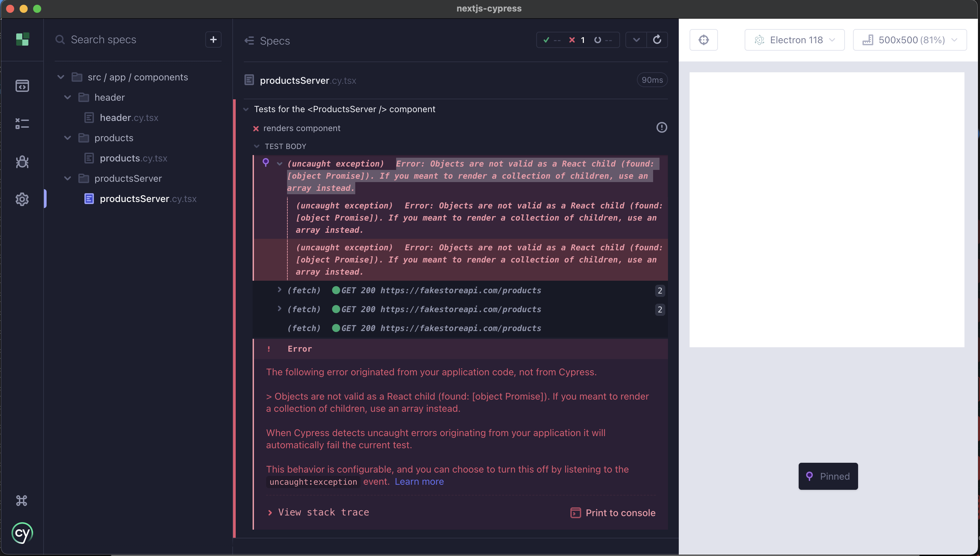Click the Cypress cy logo
Image resolution: width=980 pixels, height=556 pixels.
(22, 533)
